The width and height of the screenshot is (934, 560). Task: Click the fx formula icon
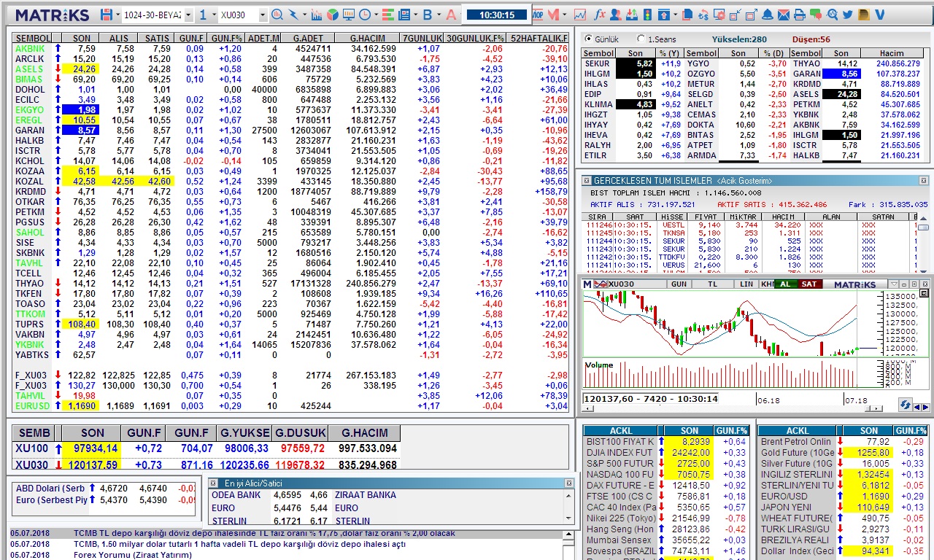pos(600,15)
